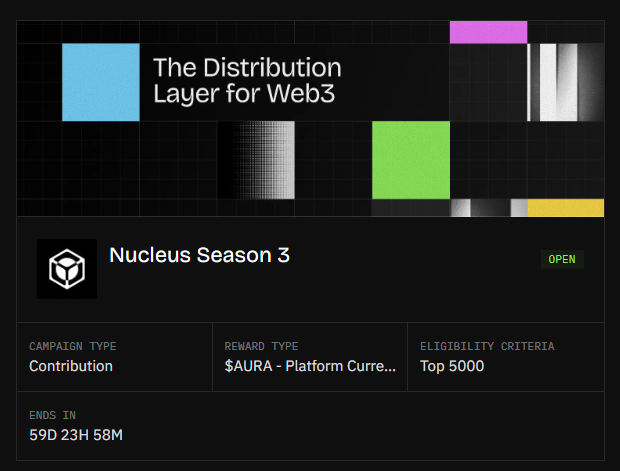Click the Nucleus cube logo icon
The width and height of the screenshot is (620, 471).
67,269
